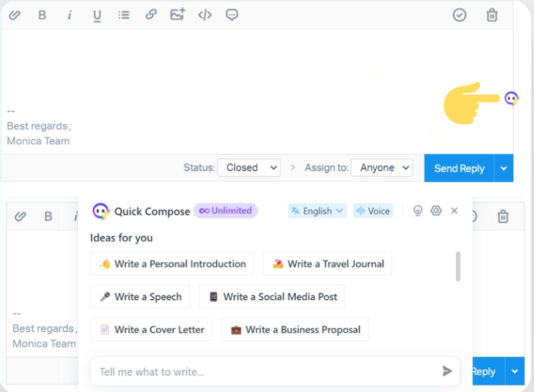This screenshot has width=534, height=392.
Task: Insert hyperlink in top editor
Action: pyautogui.click(x=151, y=15)
